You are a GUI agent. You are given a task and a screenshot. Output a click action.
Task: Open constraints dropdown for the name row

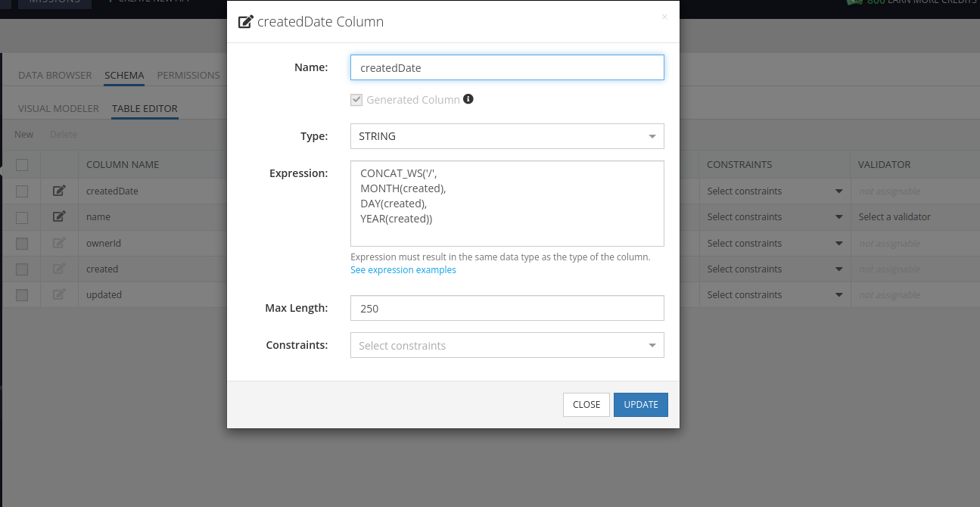click(774, 216)
